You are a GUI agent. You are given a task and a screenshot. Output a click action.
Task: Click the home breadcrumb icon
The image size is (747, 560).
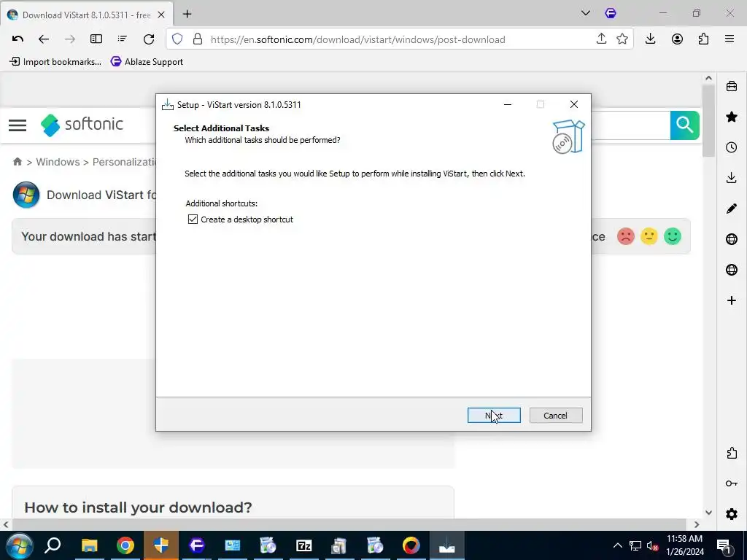pos(18,161)
